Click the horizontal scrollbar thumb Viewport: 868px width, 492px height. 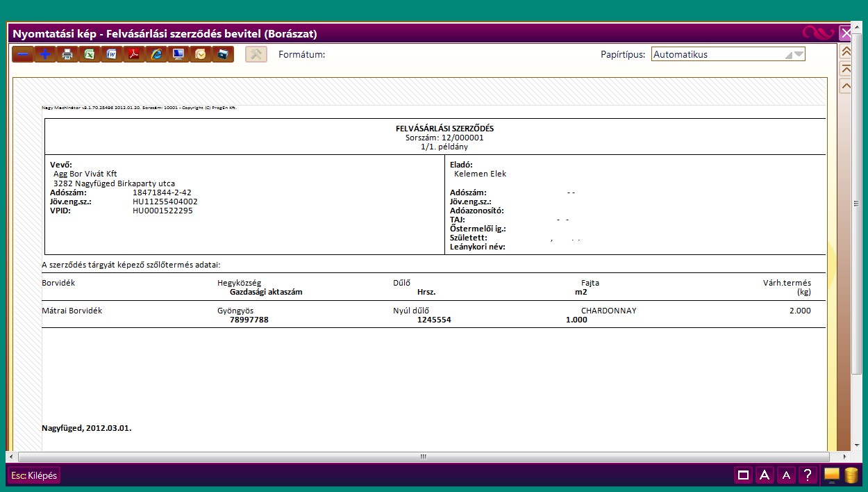pos(423,457)
